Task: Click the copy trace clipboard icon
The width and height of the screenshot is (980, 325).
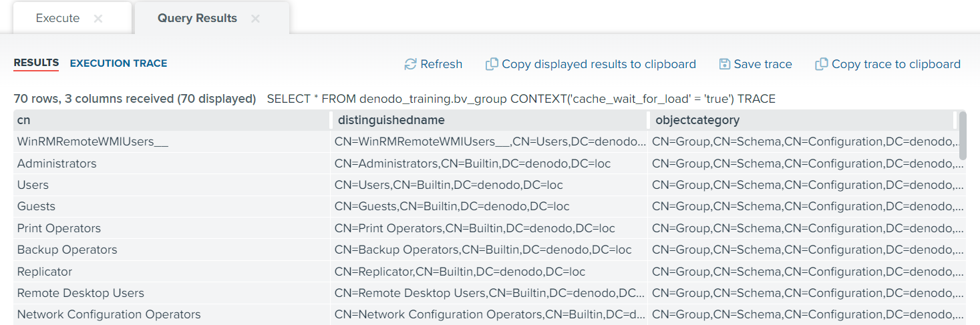Action: click(822, 64)
